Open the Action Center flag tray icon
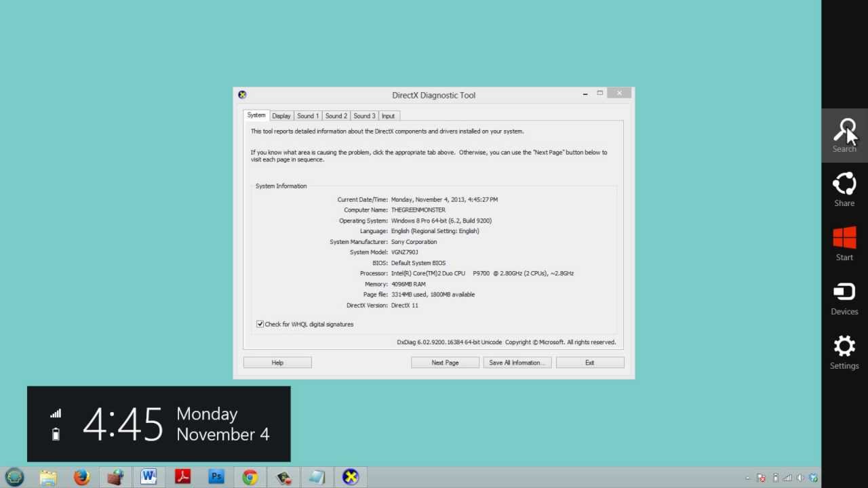The image size is (868, 488). (x=761, y=478)
